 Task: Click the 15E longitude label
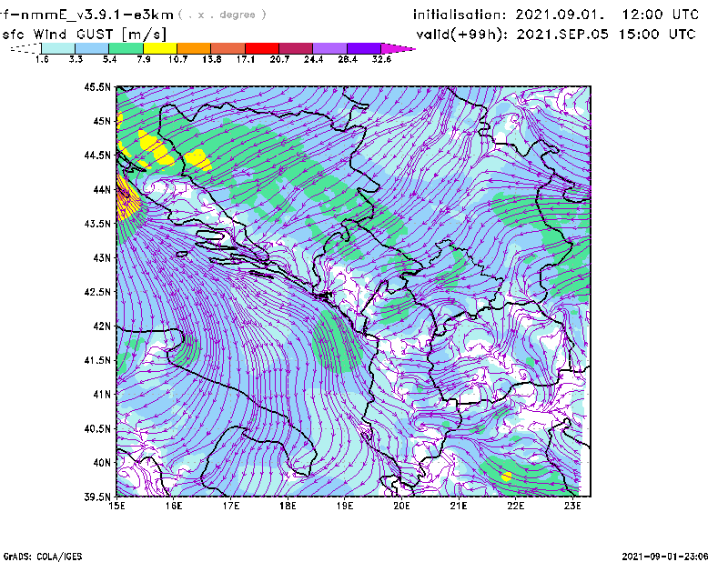116,506
